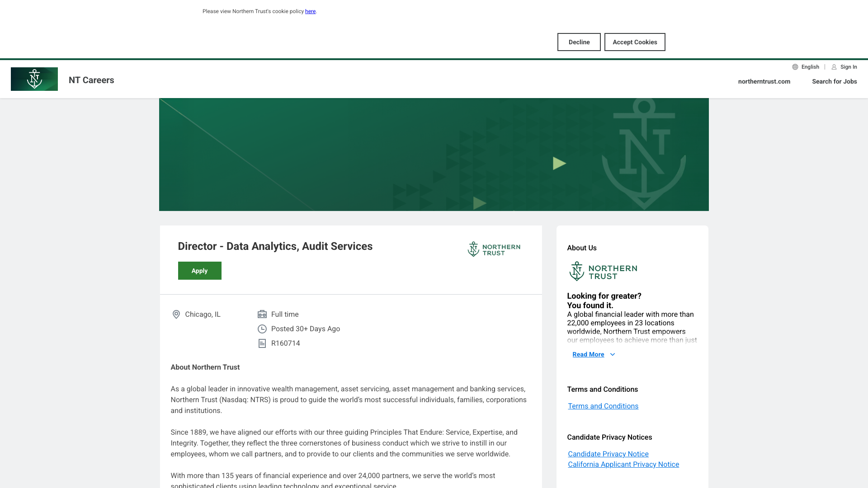The image size is (868, 488).
Task: Click the 'Looking for greater?' heading
Action: pyautogui.click(x=604, y=296)
